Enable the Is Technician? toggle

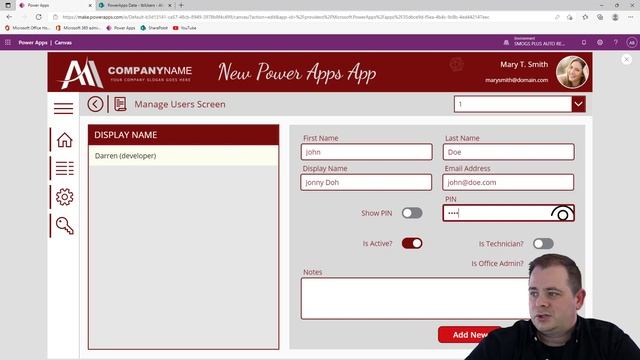pyautogui.click(x=543, y=244)
